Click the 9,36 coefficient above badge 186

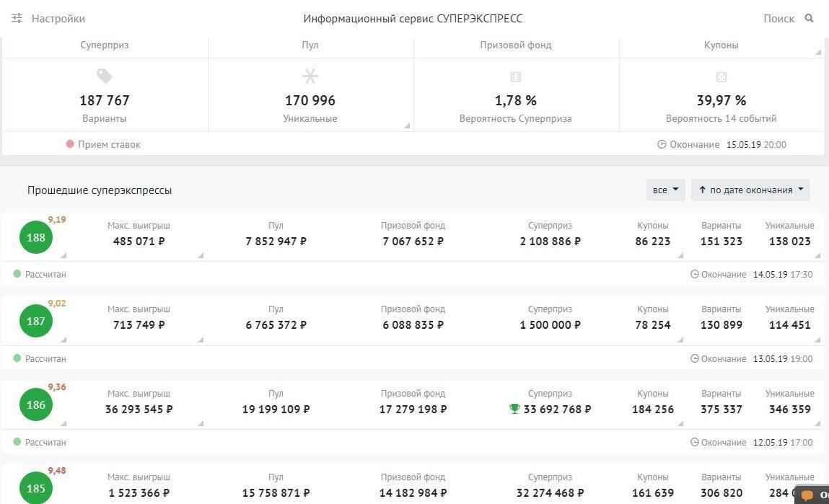click(57, 387)
